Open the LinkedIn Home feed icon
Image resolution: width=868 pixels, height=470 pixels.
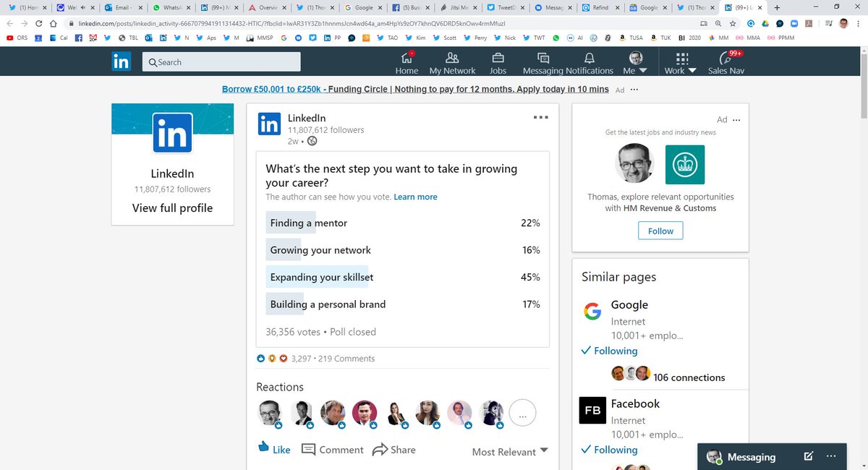407,62
